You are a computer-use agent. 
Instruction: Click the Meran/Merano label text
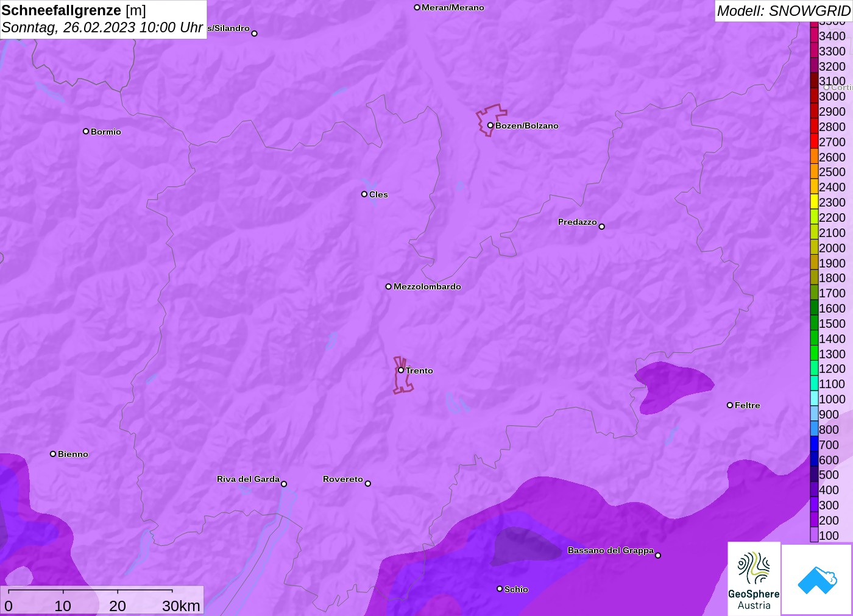pyautogui.click(x=453, y=7)
